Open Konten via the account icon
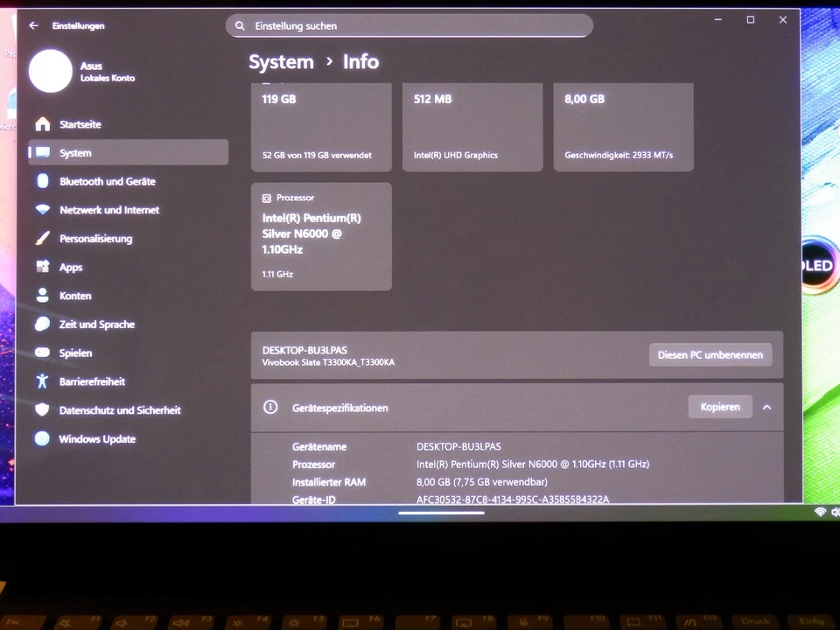Viewport: 840px width, 630px height. click(x=42, y=296)
